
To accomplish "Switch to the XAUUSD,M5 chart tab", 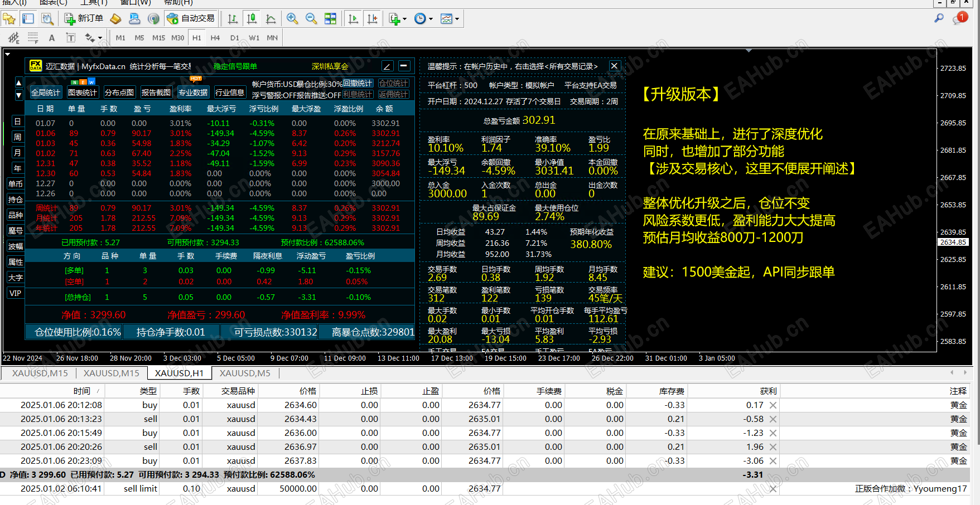I will (245, 373).
